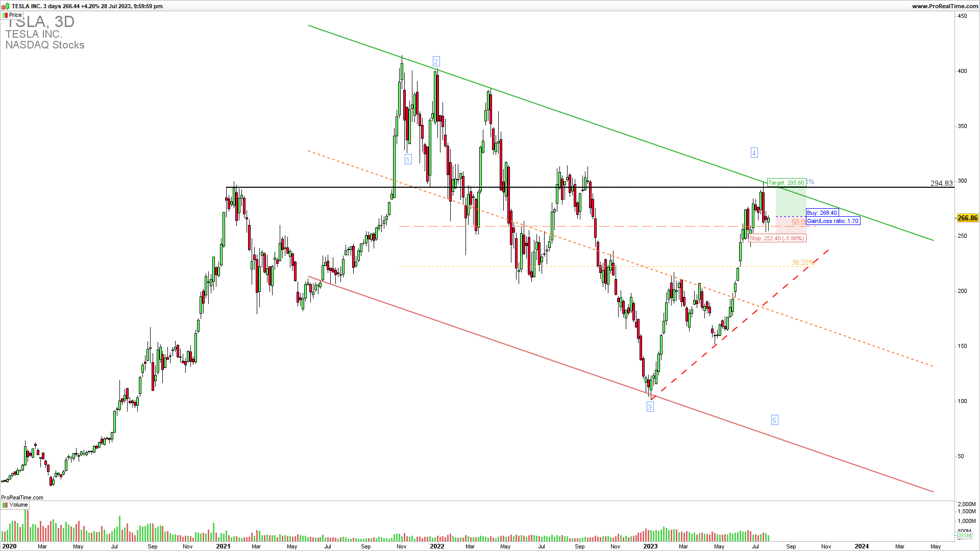The width and height of the screenshot is (980, 551).
Task: Click the 450 price axis label
Action: [x=962, y=16]
